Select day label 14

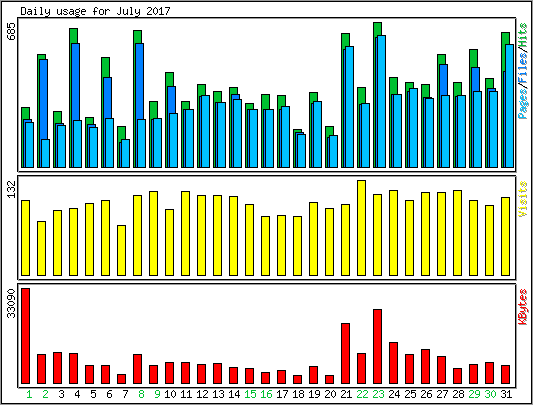point(234,394)
